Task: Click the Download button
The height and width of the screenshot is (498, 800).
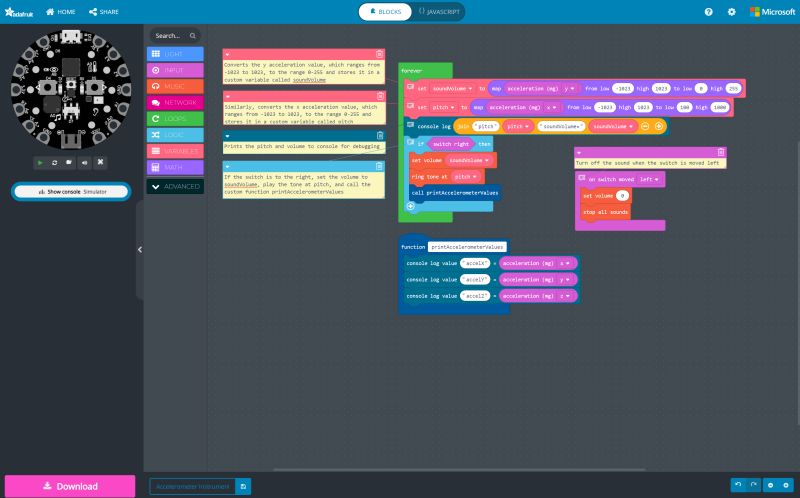Action: (x=70, y=486)
